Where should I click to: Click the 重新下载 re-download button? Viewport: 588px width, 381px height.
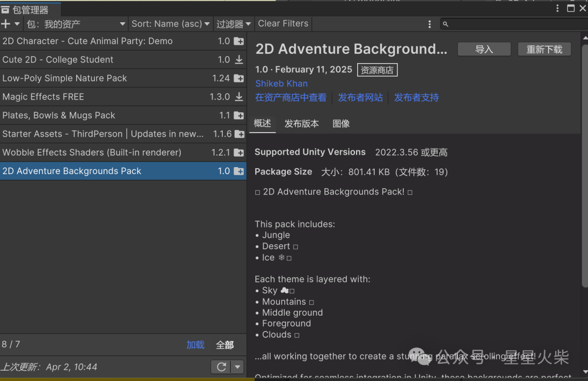click(x=544, y=49)
